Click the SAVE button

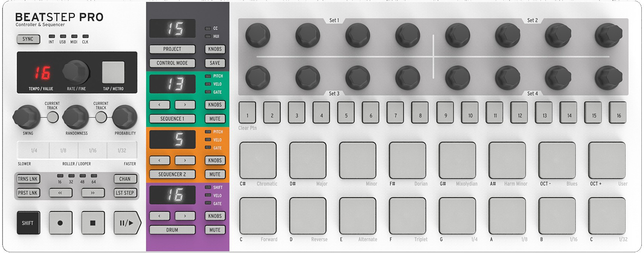[215, 63]
